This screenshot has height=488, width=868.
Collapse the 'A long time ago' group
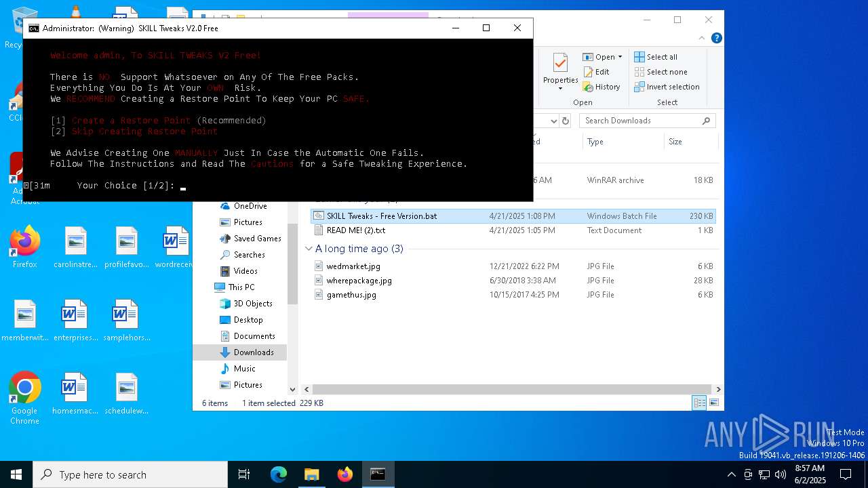pyautogui.click(x=309, y=249)
